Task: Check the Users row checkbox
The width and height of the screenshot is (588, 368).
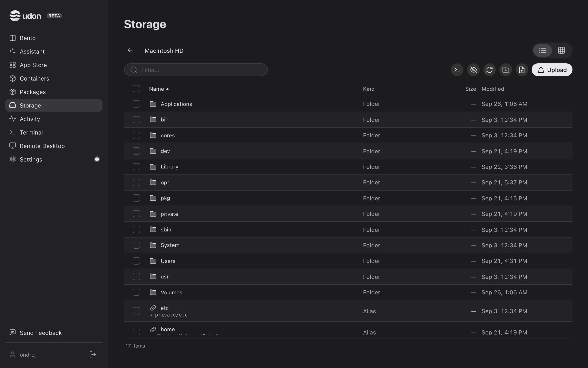Action: pyautogui.click(x=136, y=261)
